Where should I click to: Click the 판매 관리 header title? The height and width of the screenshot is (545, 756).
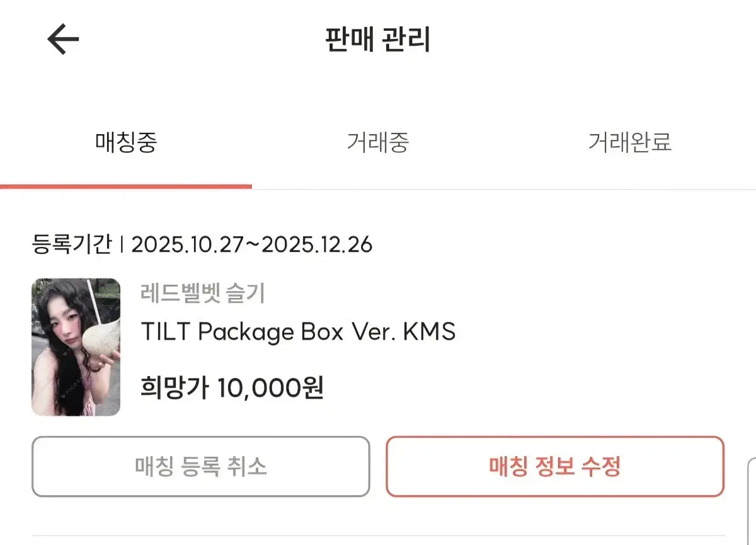[378, 39]
